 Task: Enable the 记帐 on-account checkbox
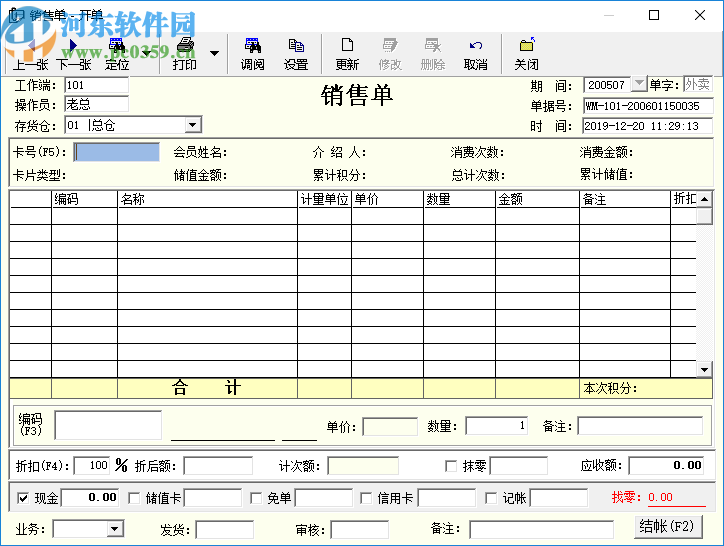tap(491, 498)
